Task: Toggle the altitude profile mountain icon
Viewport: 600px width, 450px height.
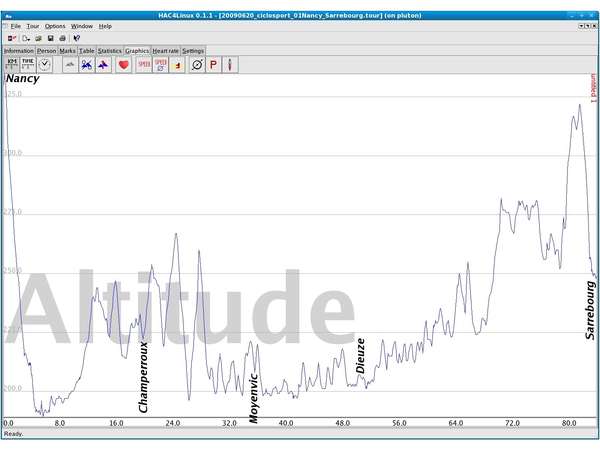Action: (x=70, y=64)
